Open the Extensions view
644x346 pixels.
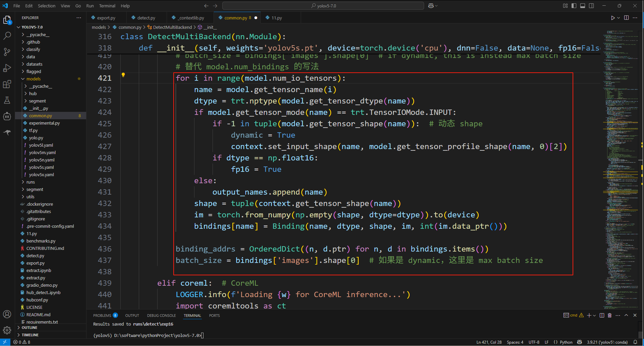[x=7, y=84]
